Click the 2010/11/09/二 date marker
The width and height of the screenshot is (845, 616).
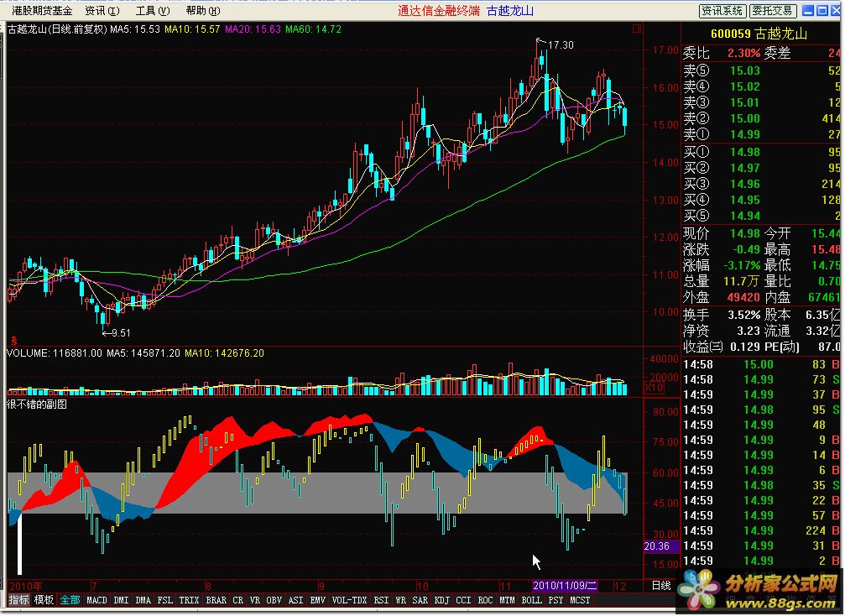(x=564, y=585)
